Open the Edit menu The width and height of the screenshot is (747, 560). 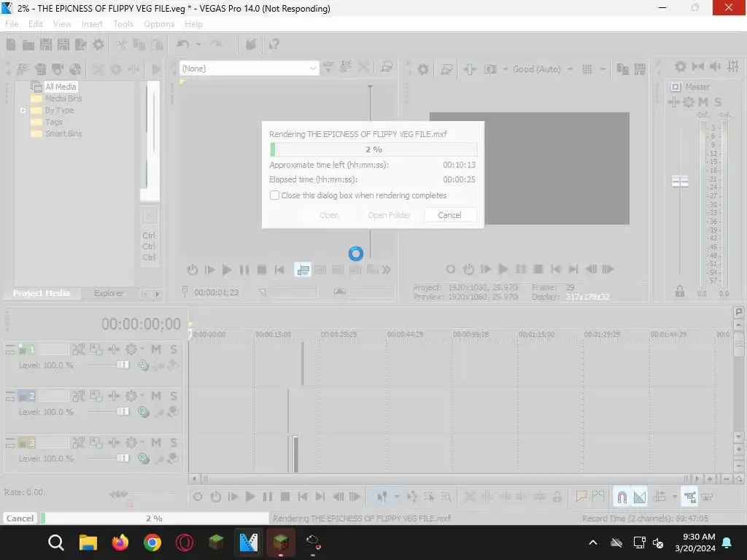pos(35,24)
